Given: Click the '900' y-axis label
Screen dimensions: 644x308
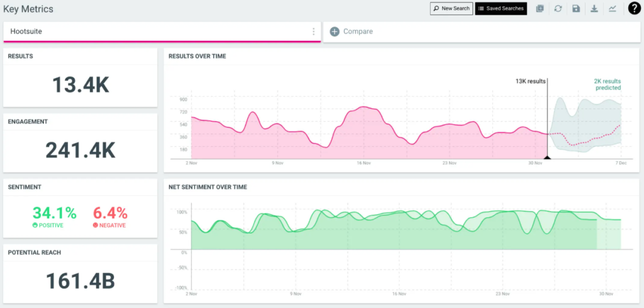Looking at the screenshot, I should pos(183,100).
